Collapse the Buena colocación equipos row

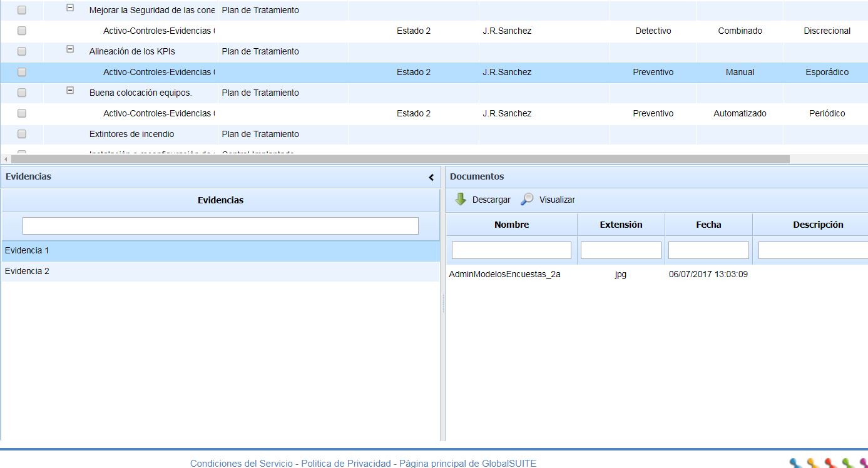pyautogui.click(x=70, y=91)
